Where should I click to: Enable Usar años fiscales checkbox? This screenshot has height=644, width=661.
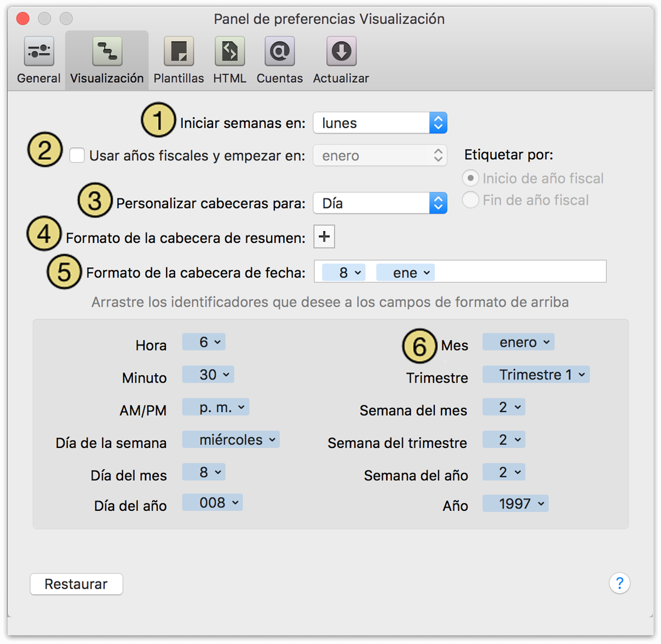[x=77, y=156]
